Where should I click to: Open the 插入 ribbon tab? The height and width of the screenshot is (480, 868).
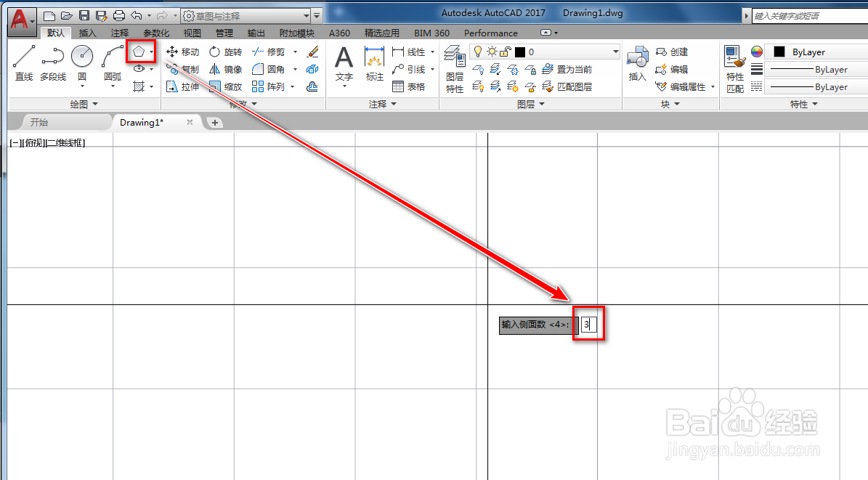coord(87,33)
